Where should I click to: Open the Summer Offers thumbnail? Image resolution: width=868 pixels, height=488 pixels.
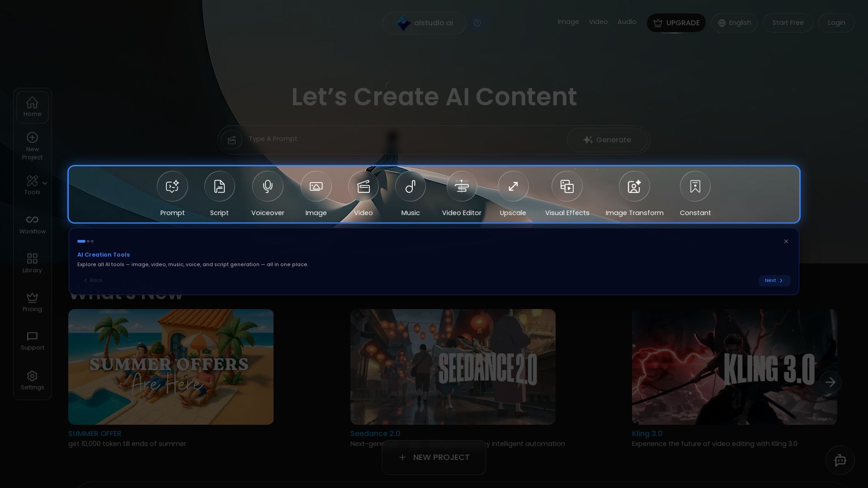tap(171, 367)
